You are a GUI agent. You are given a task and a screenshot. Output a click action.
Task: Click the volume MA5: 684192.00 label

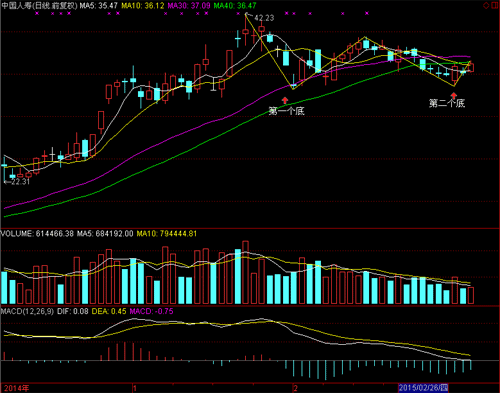(105, 234)
